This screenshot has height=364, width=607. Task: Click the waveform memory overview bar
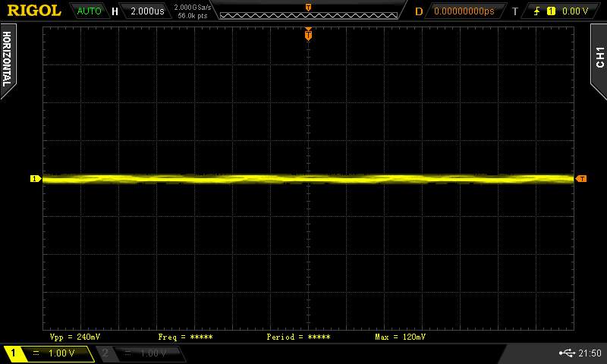tap(308, 13)
